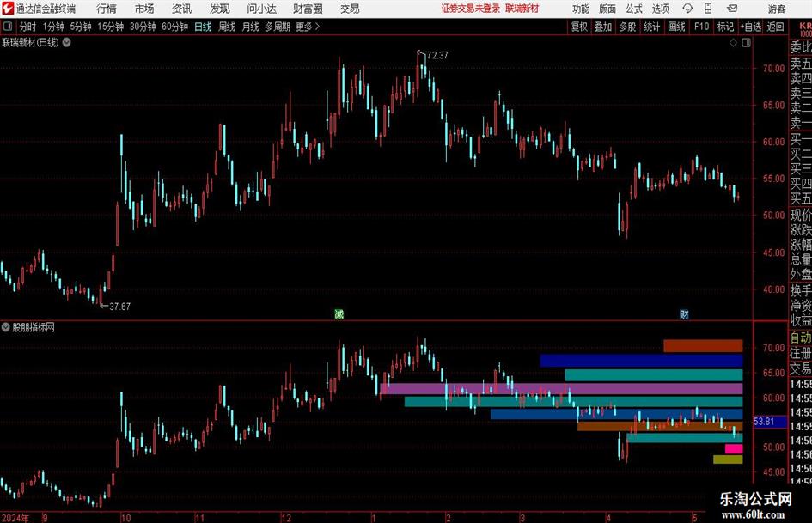Viewport: 812px width, 523px height.
Task: Open the 公式 menu
Action: 634,9
